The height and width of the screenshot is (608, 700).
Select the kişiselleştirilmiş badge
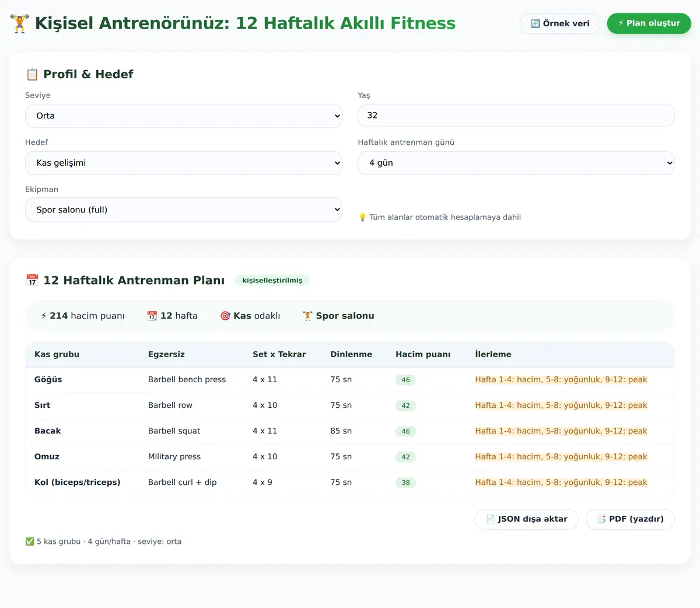pyautogui.click(x=272, y=280)
